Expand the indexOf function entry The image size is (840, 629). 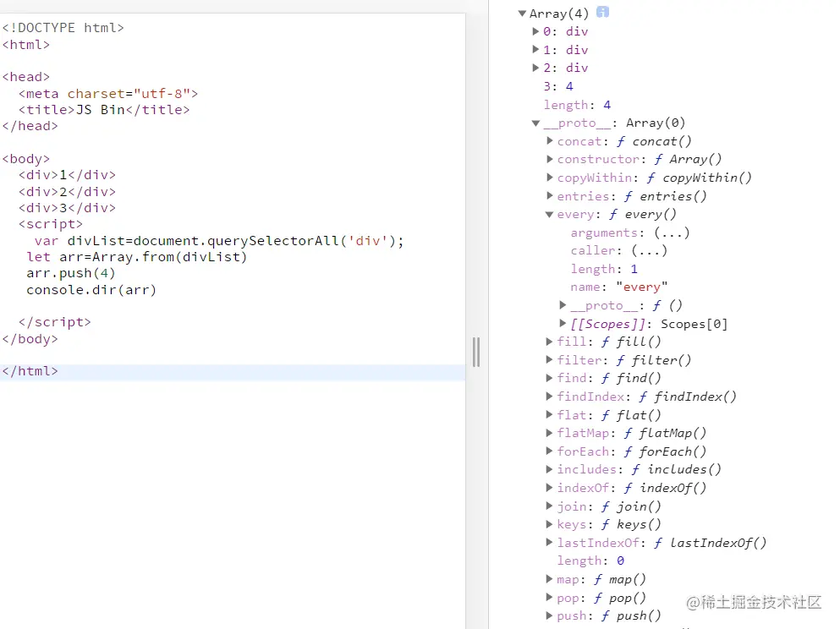[x=550, y=488]
